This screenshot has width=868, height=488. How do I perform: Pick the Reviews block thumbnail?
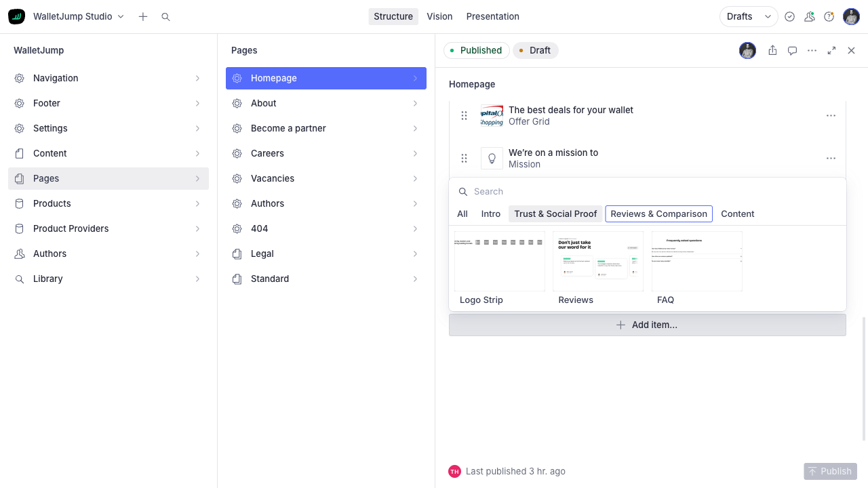598,262
